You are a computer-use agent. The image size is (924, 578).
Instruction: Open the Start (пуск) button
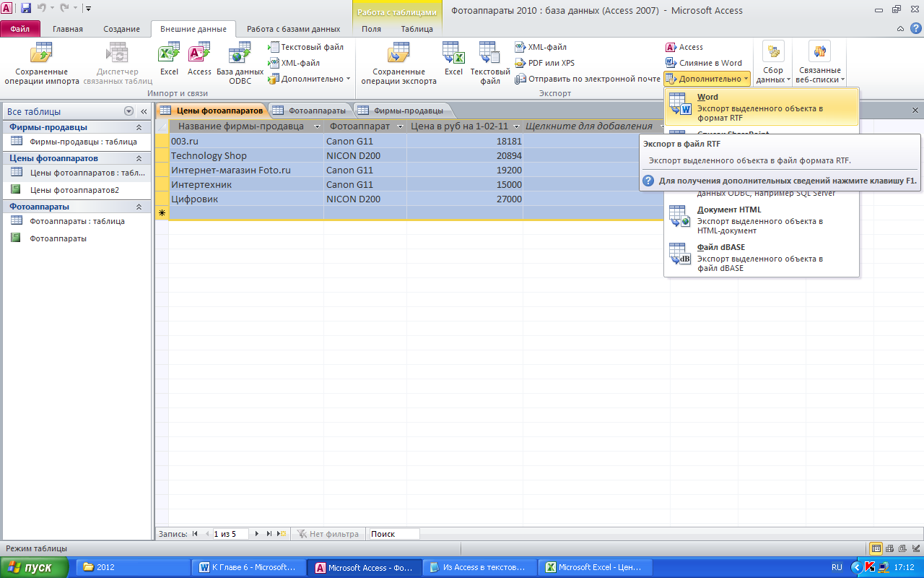point(34,567)
